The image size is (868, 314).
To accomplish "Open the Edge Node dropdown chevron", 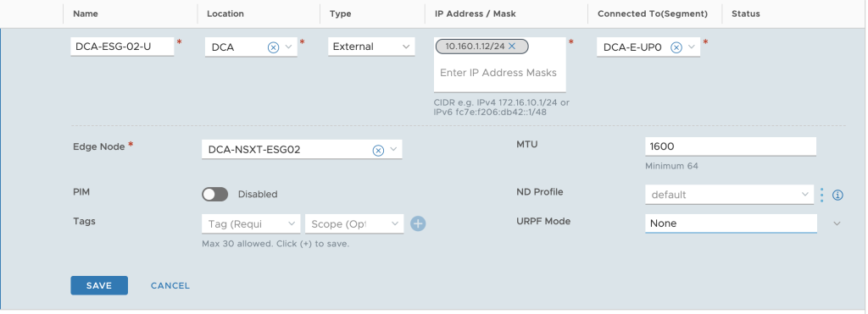I will pyautogui.click(x=393, y=149).
